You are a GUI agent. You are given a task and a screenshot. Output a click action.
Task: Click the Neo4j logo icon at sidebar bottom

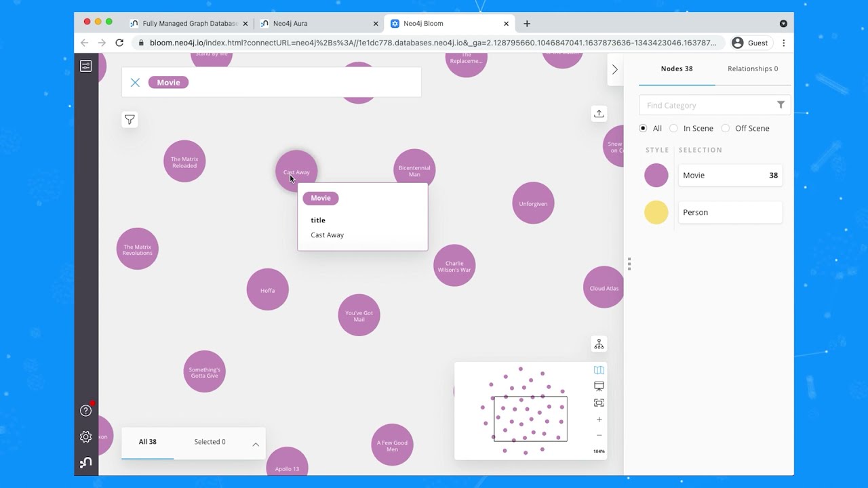tap(86, 462)
